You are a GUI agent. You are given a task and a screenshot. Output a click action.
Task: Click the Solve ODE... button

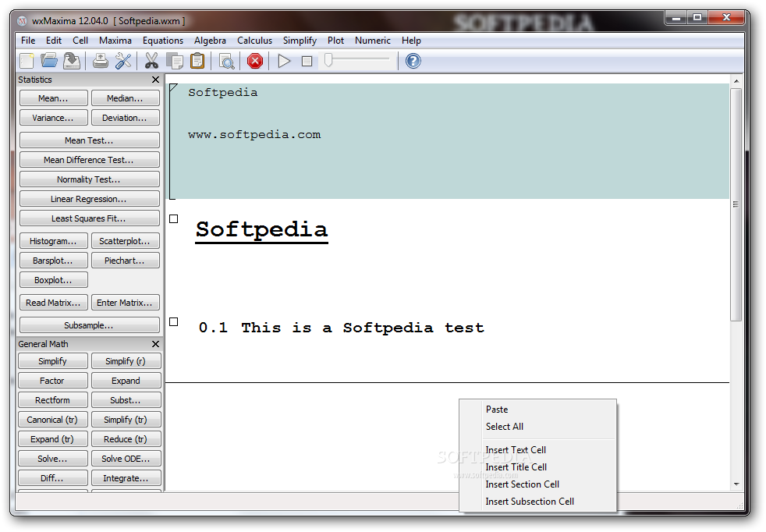click(126, 459)
